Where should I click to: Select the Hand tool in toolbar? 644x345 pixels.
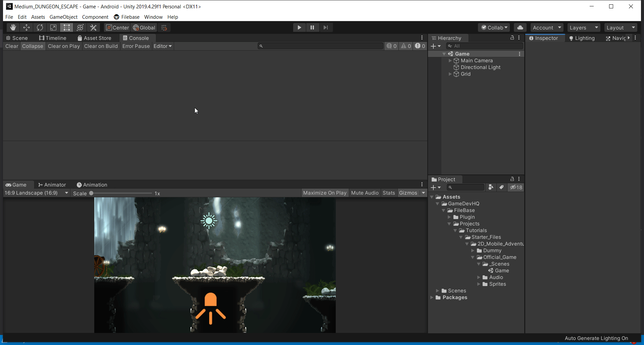pyautogui.click(x=13, y=27)
